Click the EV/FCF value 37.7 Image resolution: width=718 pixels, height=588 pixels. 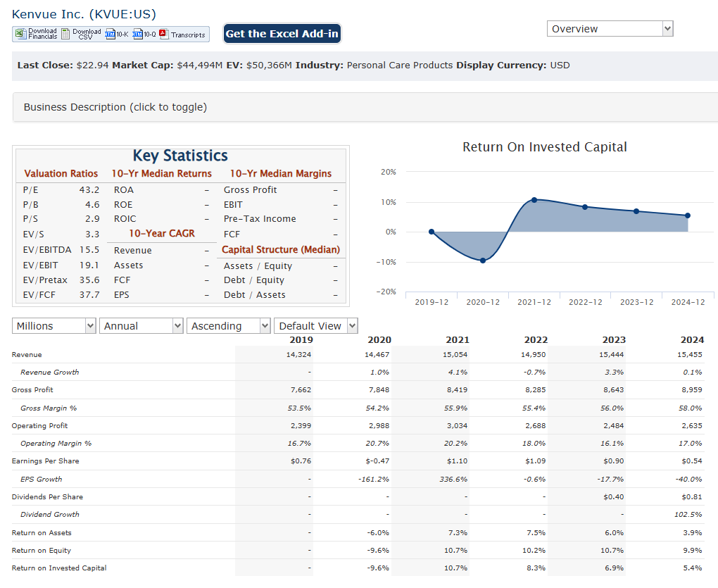[89, 295]
